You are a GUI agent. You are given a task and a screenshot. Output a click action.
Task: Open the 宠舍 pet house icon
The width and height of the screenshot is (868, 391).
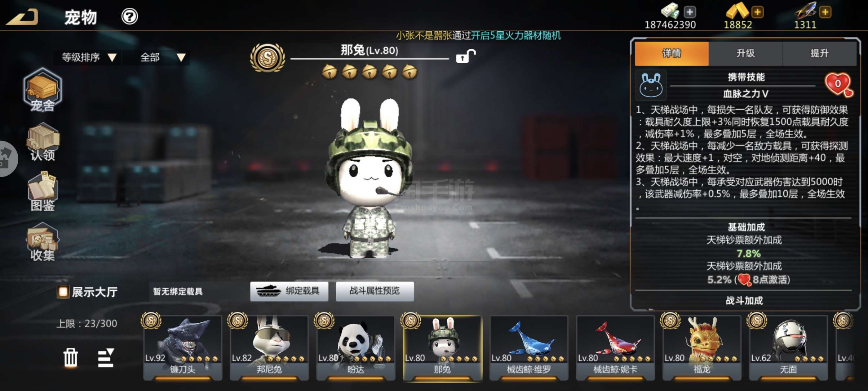[42, 90]
